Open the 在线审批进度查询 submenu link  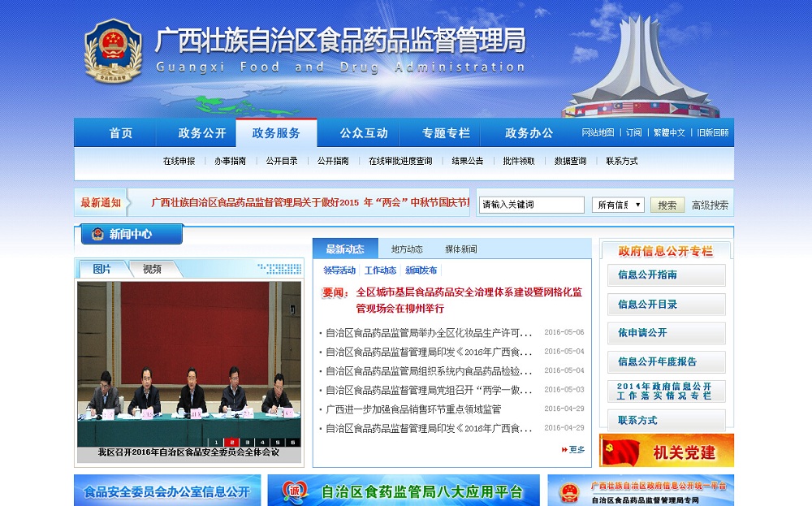pos(400,161)
